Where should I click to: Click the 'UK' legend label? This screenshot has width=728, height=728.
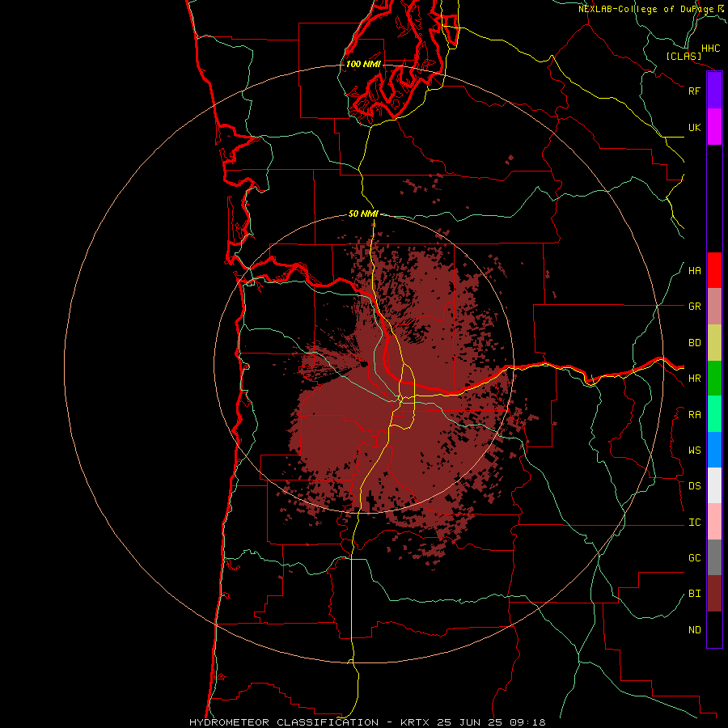tap(695, 127)
